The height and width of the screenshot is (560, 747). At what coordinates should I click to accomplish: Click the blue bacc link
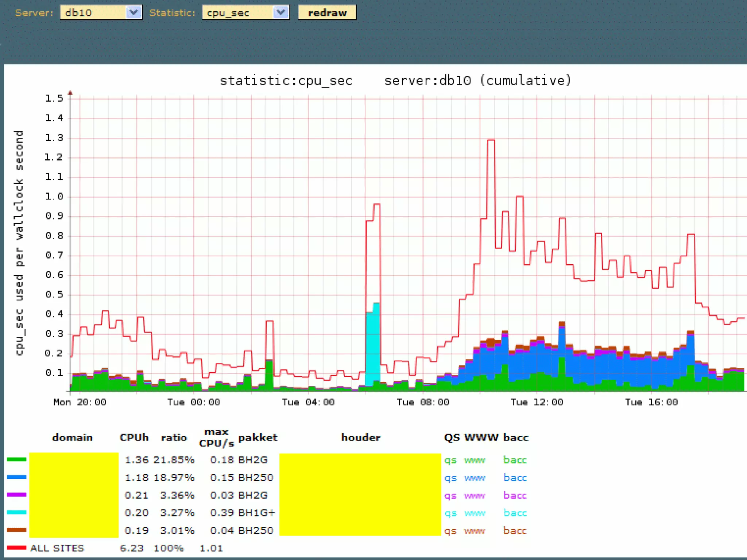click(x=515, y=478)
